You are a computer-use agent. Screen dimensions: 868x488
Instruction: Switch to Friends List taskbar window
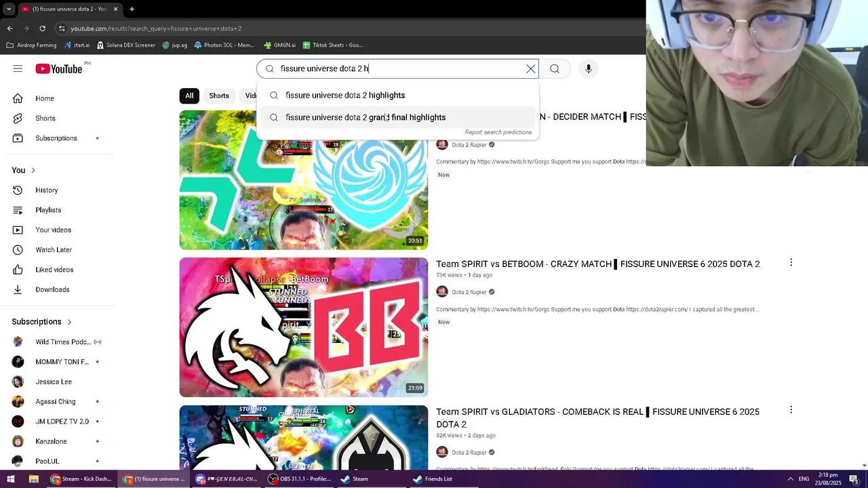(433, 479)
